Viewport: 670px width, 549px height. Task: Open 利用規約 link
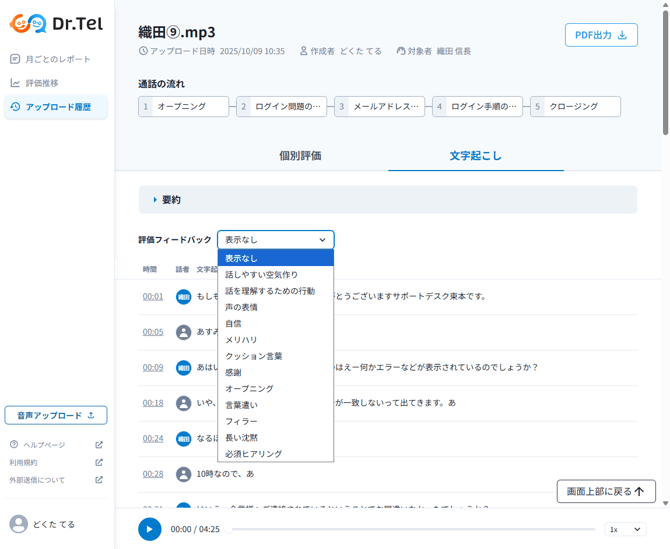pos(24,462)
